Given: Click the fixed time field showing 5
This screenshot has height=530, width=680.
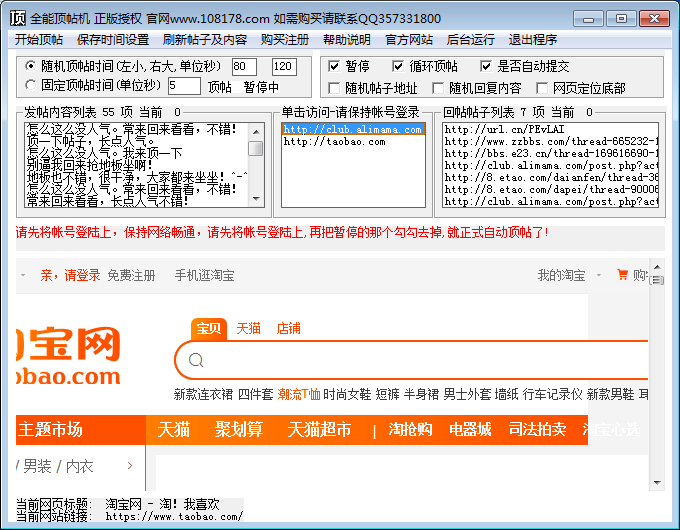Looking at the screenshot, I should [184, 85].
